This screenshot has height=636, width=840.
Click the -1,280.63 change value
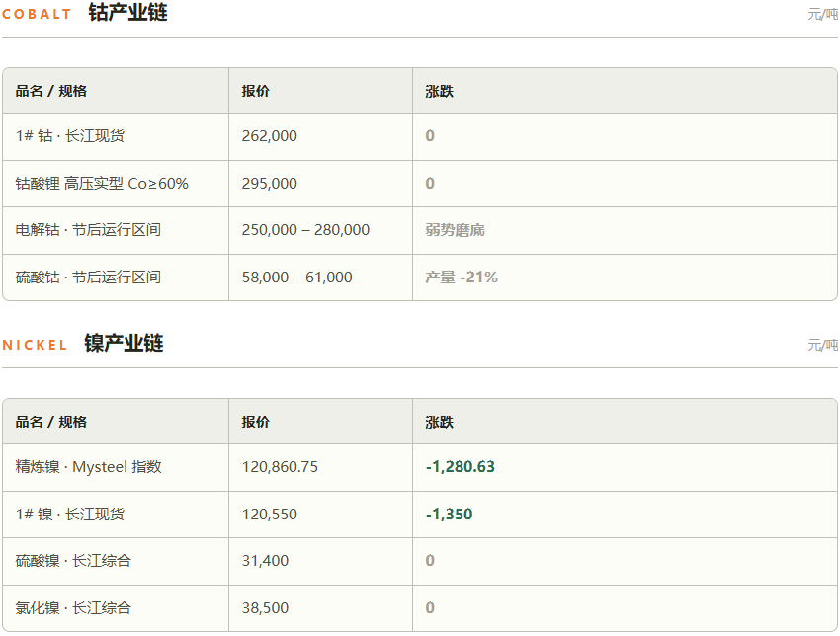[461, 467]
